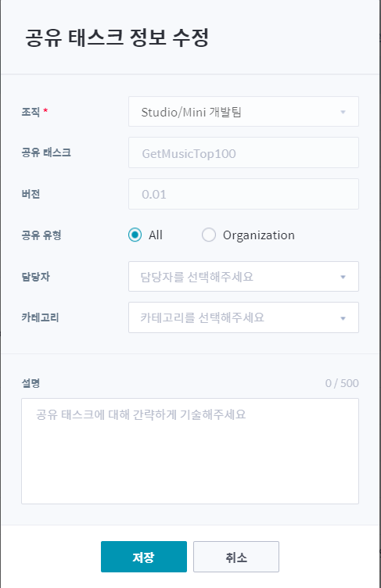
Task: Click the caret arrow in the 카테고리 field
Action: tap(343, 318)
